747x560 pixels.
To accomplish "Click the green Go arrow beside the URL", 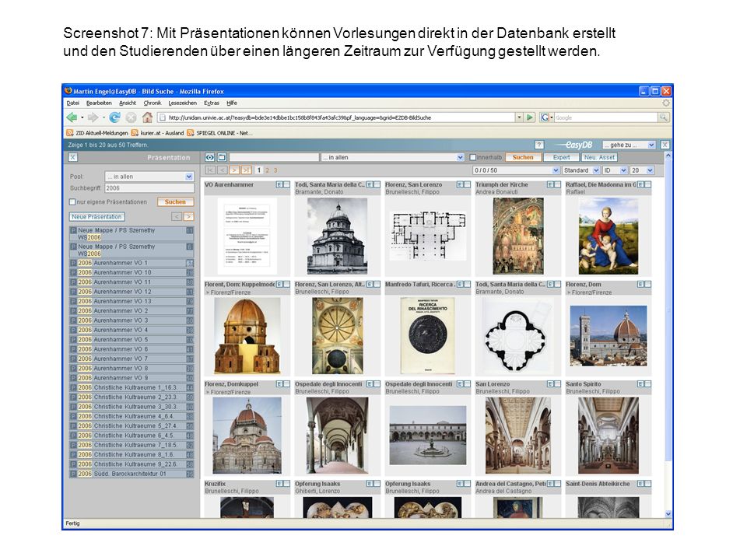I will coord(529,117).
